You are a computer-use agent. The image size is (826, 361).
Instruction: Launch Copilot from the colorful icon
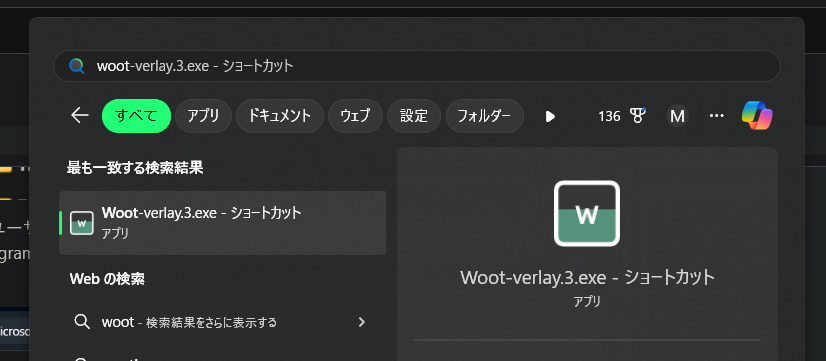tap(757, 115)
